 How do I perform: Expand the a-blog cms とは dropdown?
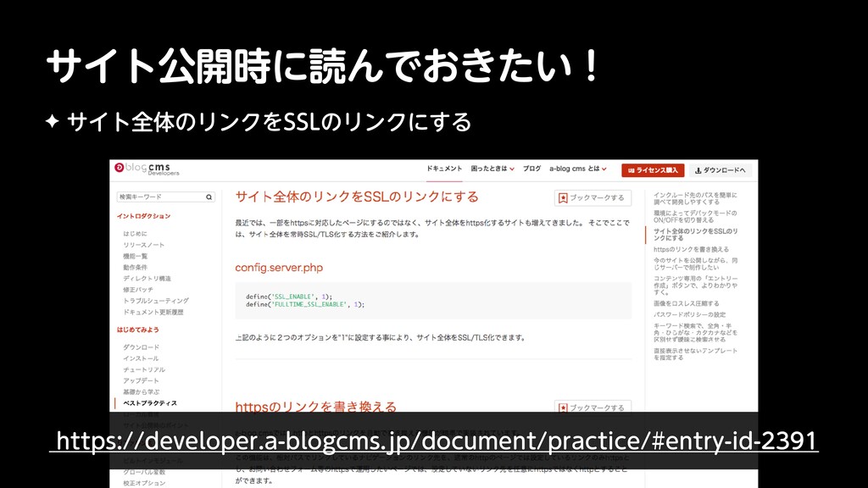pyautogui.click(x=577, y=169)
